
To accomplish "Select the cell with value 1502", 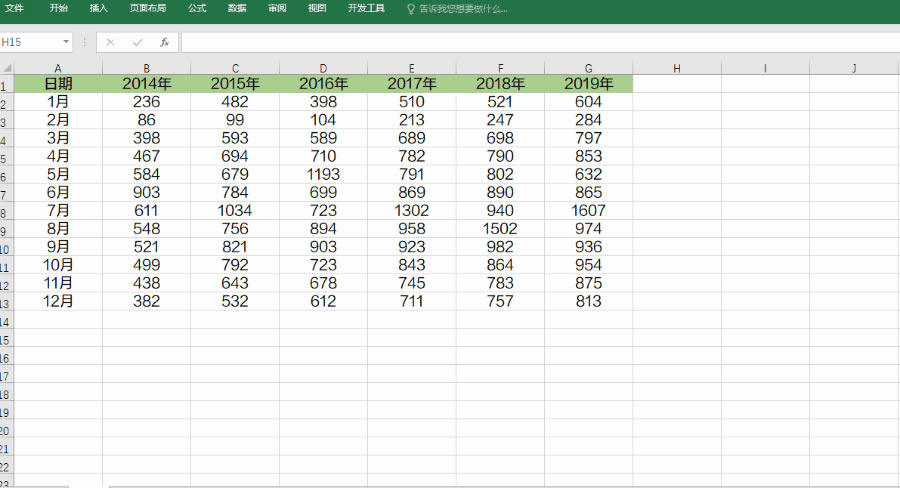I will click(500, 228).
